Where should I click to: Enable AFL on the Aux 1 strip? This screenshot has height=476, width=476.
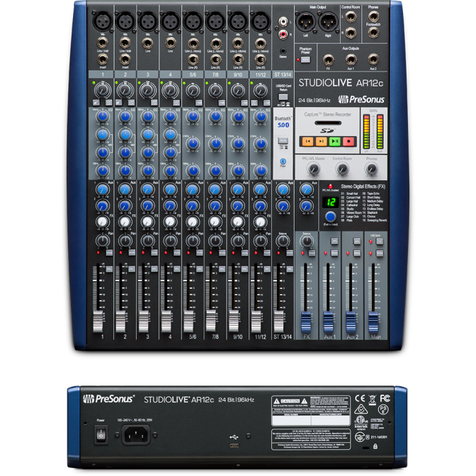[x=334, y=242]
